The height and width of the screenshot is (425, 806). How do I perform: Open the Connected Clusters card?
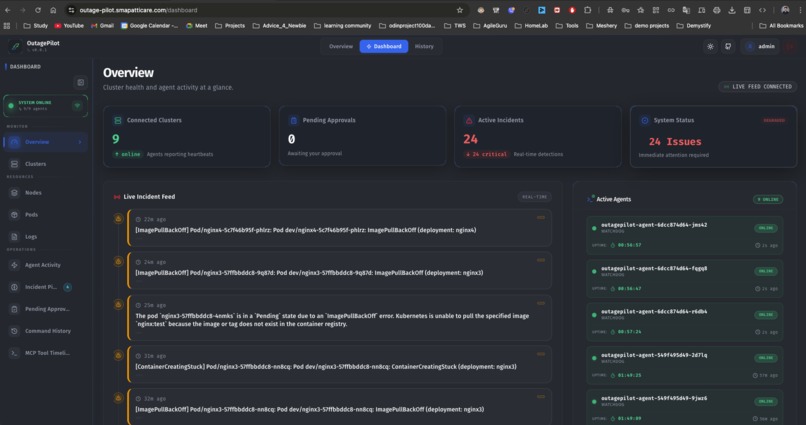tap(187, 137)
